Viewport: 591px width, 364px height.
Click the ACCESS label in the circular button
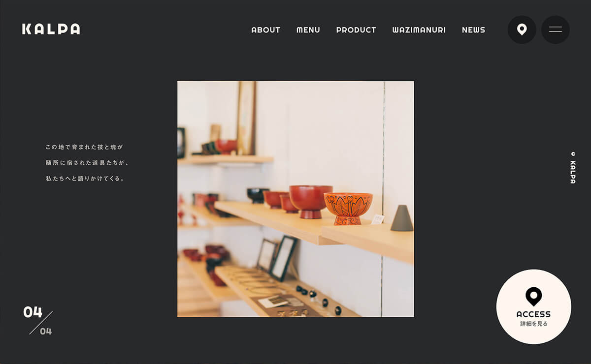click(x=533, y=314)
